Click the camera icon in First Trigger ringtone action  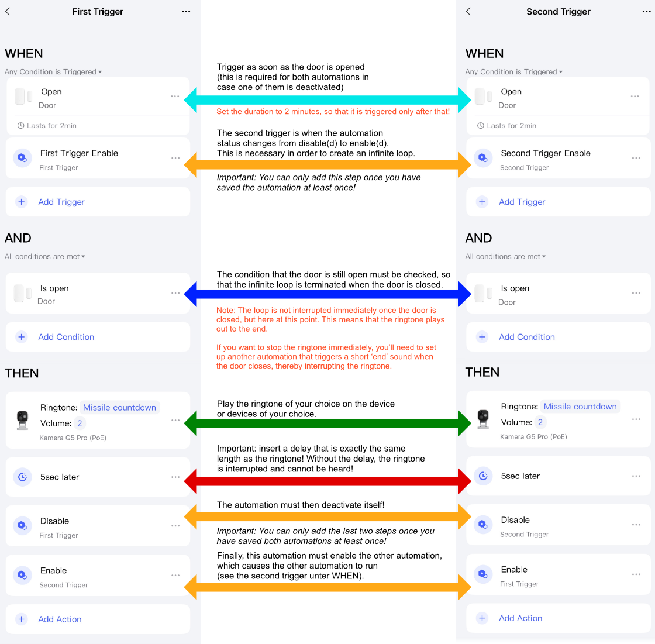click(x=22, y=420)
